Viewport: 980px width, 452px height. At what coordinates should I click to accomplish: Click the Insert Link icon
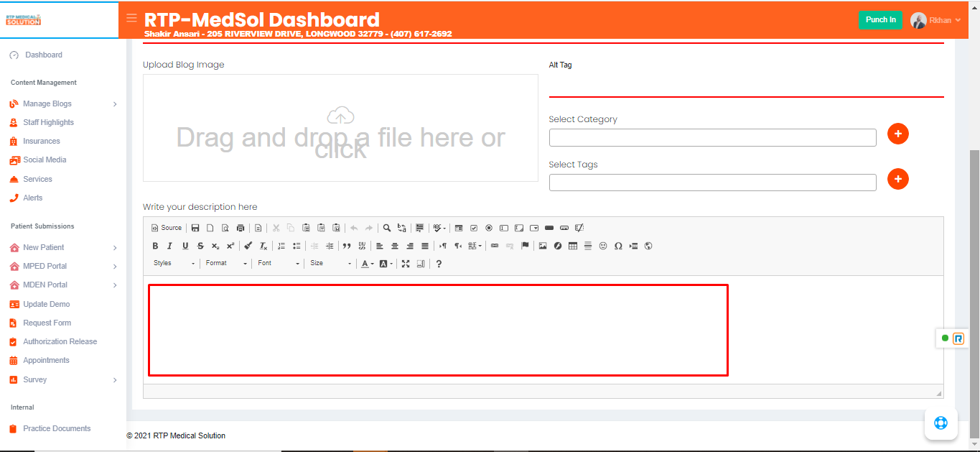click(x=495, y=246)
